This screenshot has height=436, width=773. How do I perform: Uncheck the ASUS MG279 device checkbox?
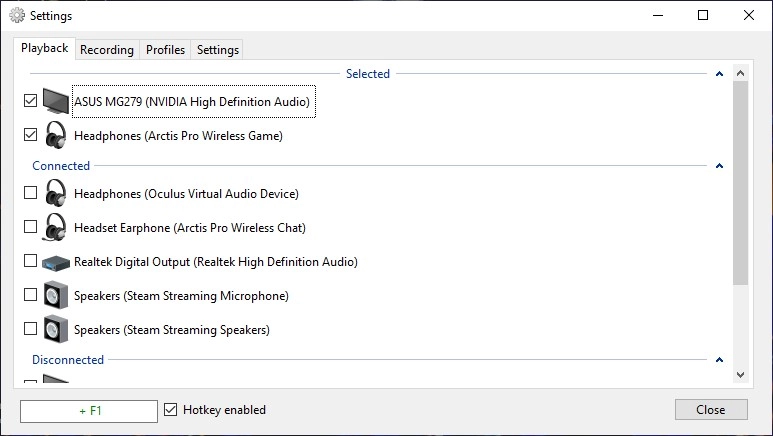30,101
